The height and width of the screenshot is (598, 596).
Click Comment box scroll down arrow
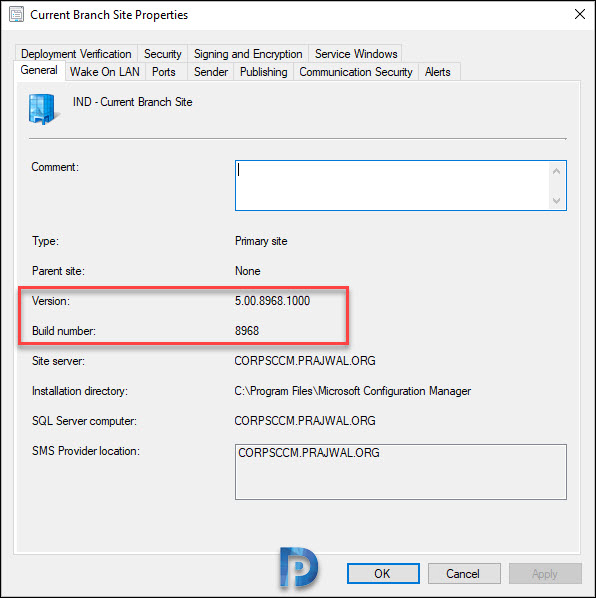point(557,200)
